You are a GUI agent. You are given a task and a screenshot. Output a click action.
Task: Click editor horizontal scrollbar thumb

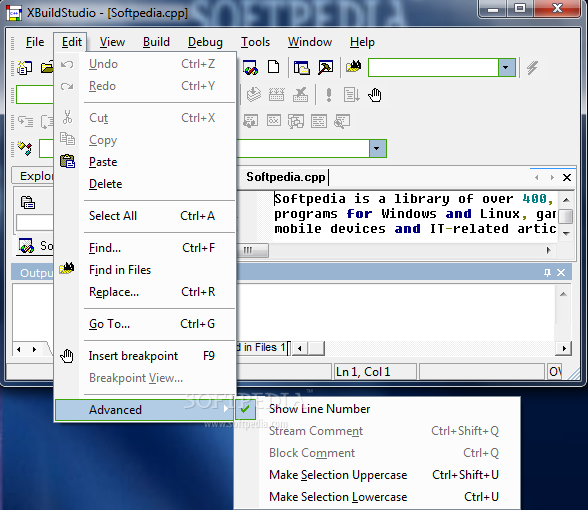click(253, 250)
